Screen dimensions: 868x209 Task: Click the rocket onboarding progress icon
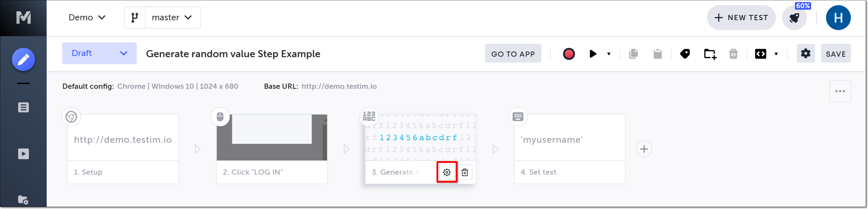pos(794,18)
